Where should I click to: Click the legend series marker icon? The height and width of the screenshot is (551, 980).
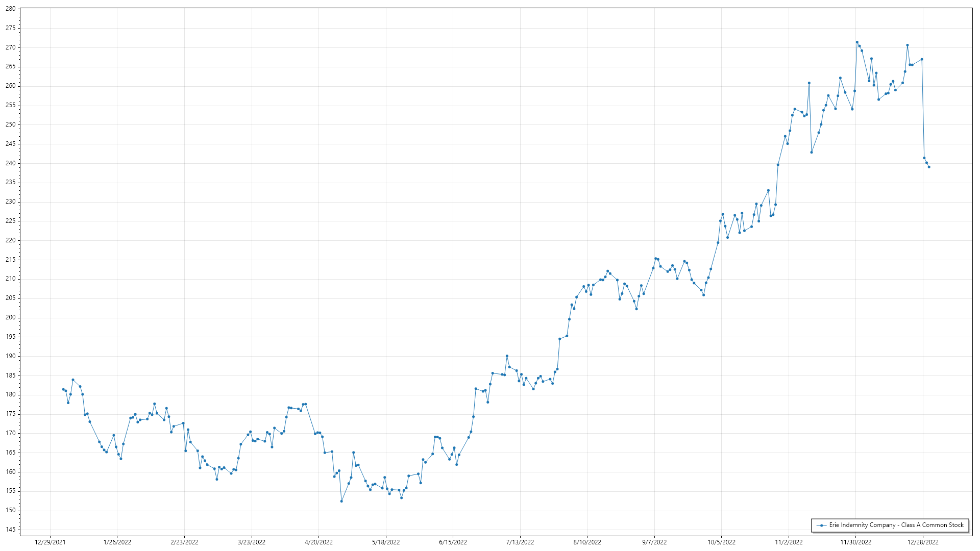(821, 525)
